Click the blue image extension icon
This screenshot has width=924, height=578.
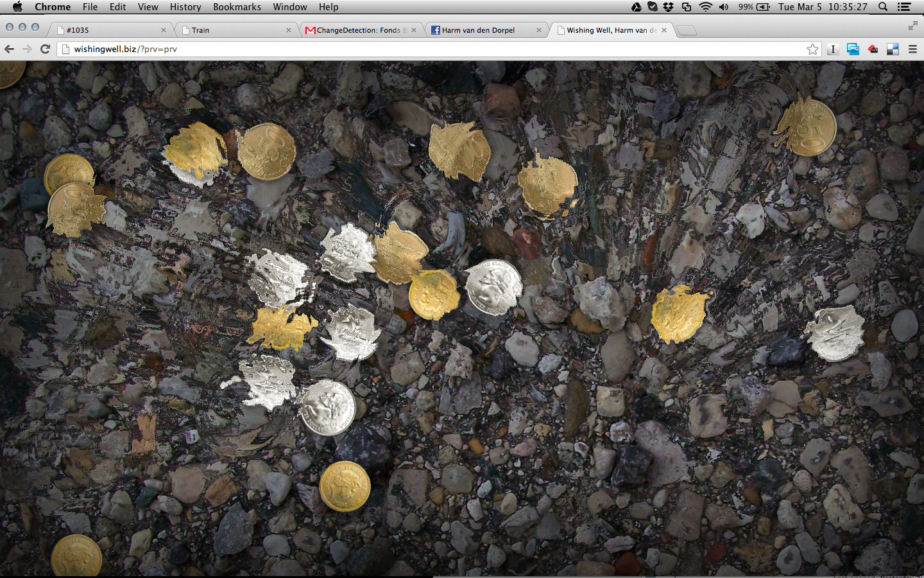(853, 49)
